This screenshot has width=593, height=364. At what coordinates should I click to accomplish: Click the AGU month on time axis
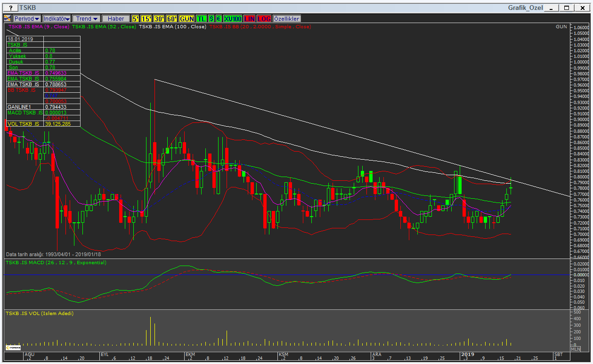pos(30,354)
